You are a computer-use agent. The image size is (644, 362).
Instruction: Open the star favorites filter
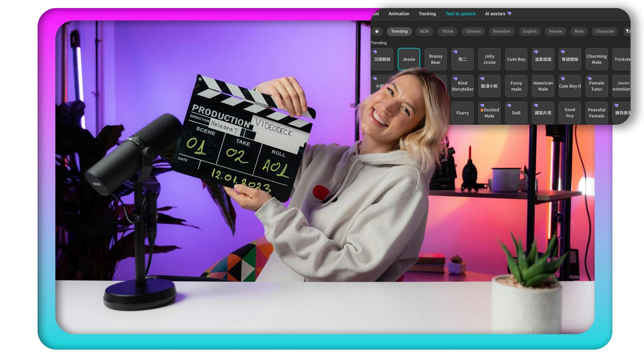click(377, 31)
